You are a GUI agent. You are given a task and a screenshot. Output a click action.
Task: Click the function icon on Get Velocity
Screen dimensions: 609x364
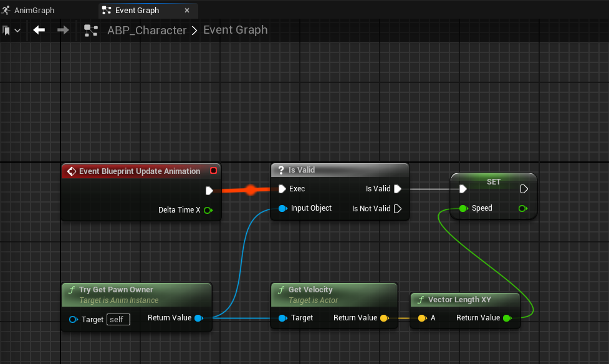(281, 290)
